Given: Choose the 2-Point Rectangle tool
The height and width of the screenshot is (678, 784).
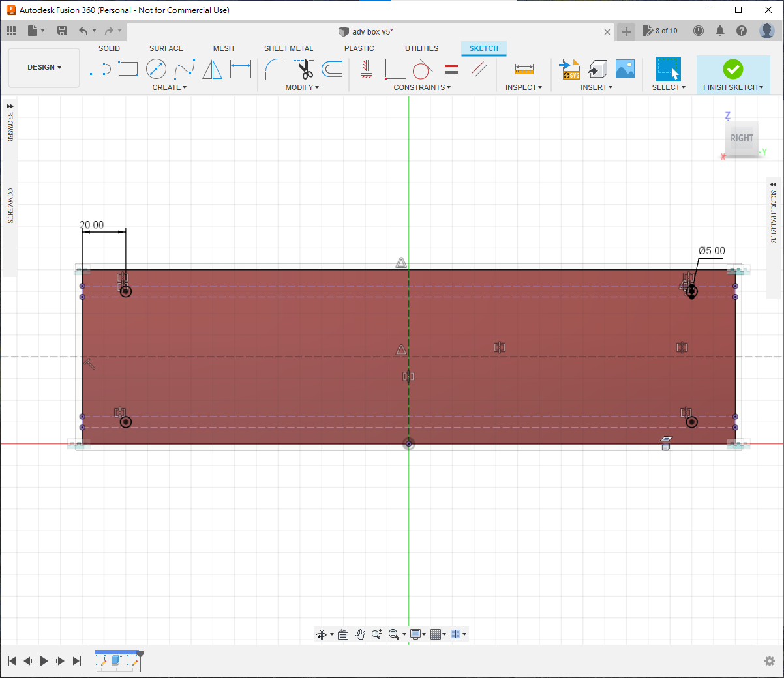Looking at the screenshot, I should click(128, 69).
